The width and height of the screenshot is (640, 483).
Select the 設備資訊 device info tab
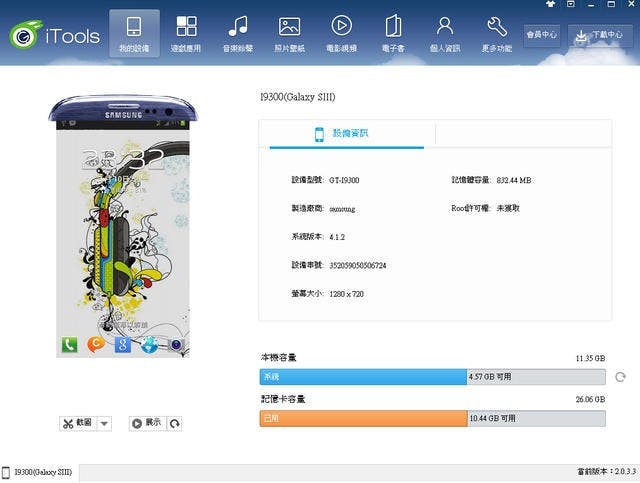pos(341,133)
